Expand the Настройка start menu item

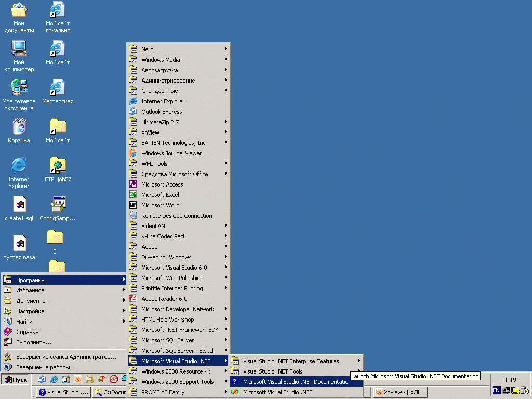click(x=64, y=311)
